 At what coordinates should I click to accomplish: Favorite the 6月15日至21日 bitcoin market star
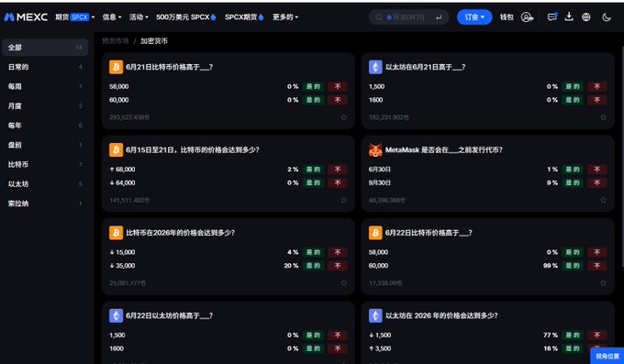click(344, 200)
